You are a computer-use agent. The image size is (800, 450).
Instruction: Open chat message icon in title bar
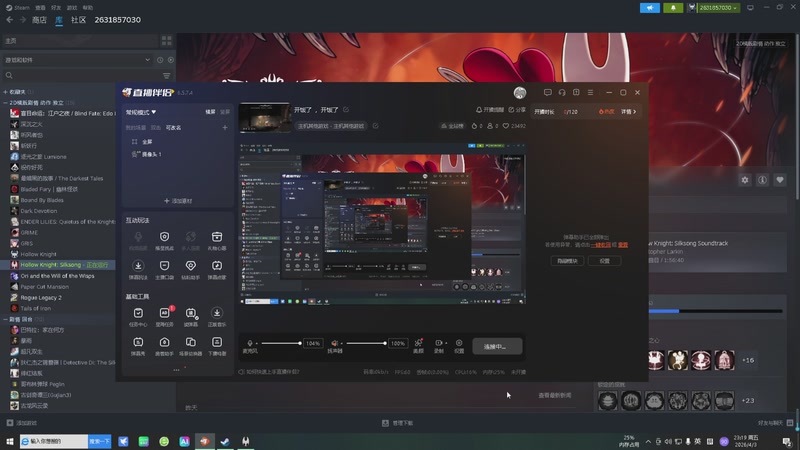click(x=547, y=92)
